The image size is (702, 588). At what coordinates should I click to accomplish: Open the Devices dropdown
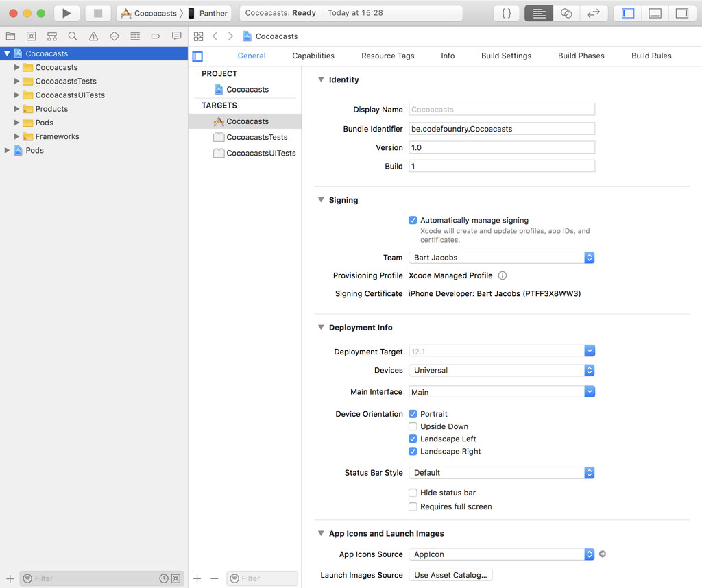[501, 370]
